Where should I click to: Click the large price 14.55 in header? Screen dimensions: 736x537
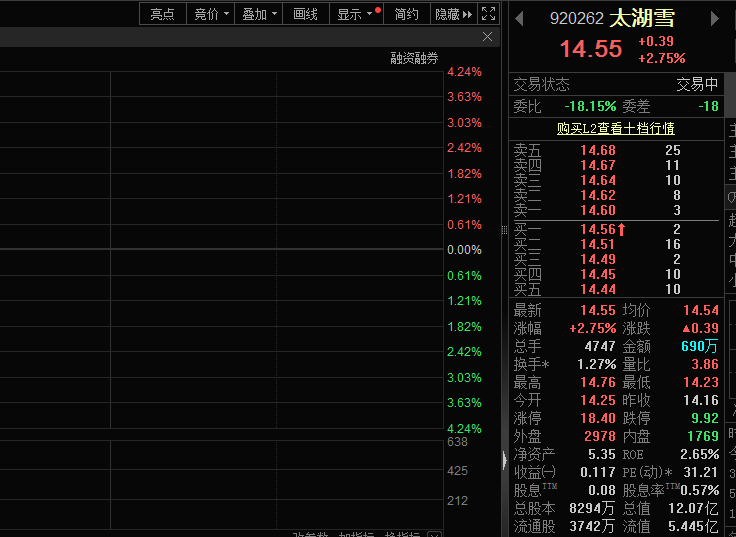coord(591,49)
